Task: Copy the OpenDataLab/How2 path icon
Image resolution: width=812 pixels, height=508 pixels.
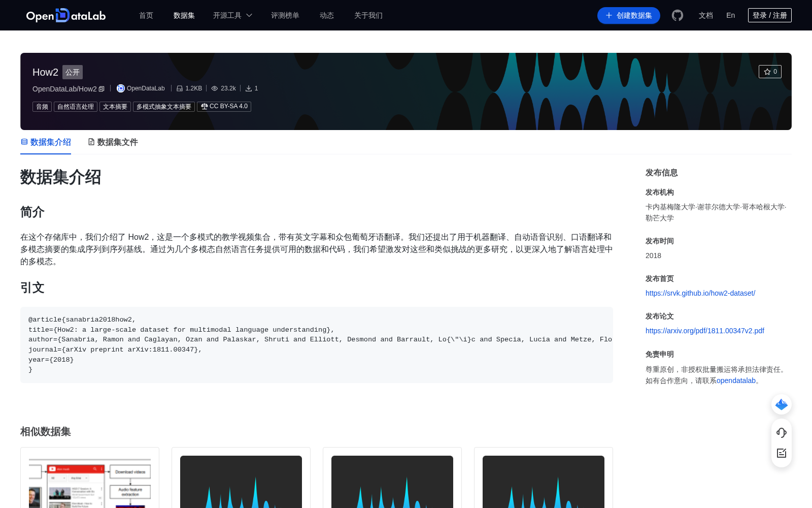Action: click(101, 89)
